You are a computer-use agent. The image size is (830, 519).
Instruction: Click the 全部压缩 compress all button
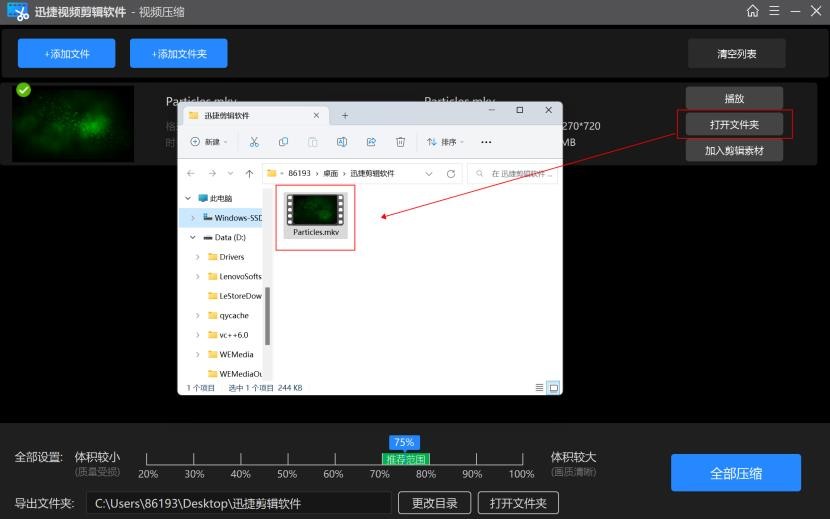point(735,473)
